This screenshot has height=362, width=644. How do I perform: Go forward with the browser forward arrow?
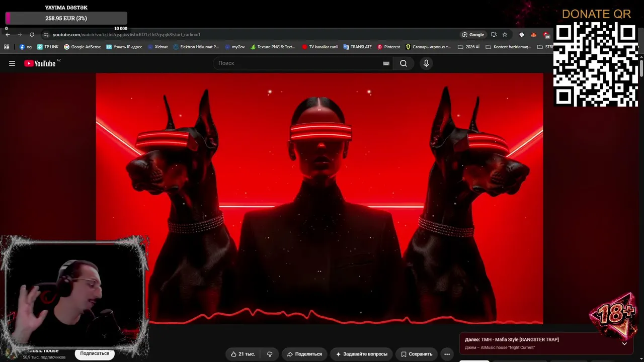(x=20, y=35)
